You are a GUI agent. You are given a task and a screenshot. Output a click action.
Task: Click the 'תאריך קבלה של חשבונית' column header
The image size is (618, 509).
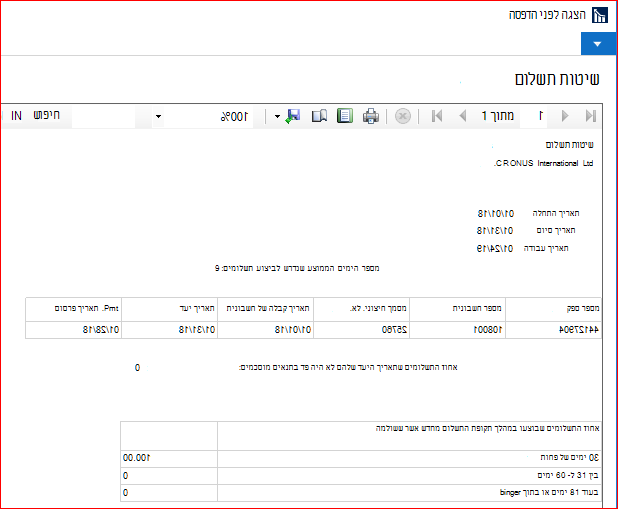point(268,308)
